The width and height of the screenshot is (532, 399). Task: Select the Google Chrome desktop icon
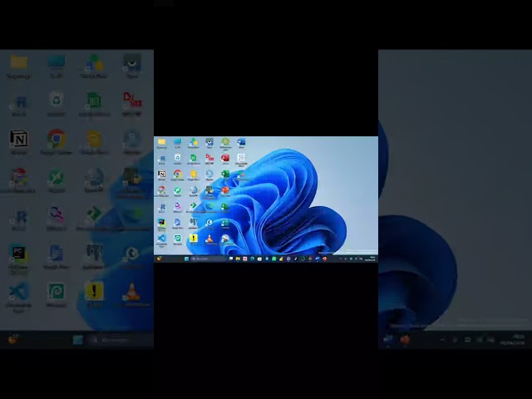click(x=177, y=175)
